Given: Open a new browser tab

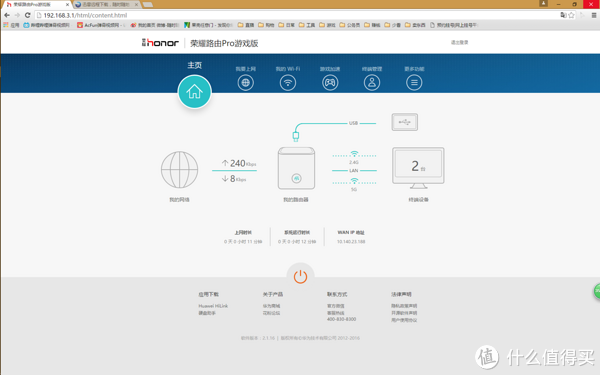Looking at the screenshot, I should click(148, 5).
